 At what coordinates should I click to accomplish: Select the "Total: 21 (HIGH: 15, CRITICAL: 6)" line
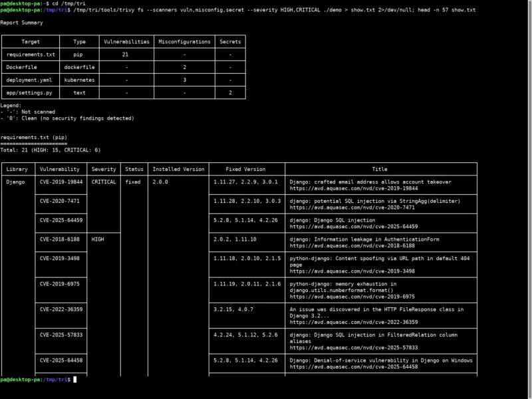tap(51, 150)
